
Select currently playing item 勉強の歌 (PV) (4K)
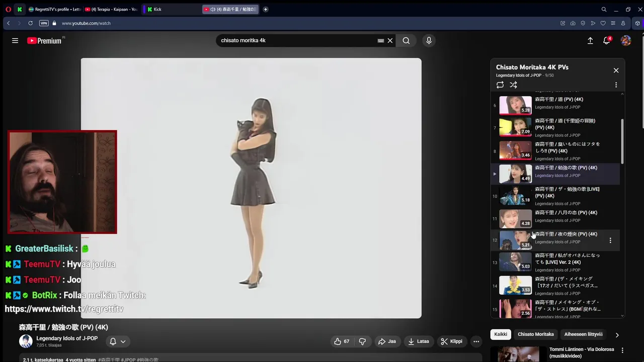(x=555, y=173)
